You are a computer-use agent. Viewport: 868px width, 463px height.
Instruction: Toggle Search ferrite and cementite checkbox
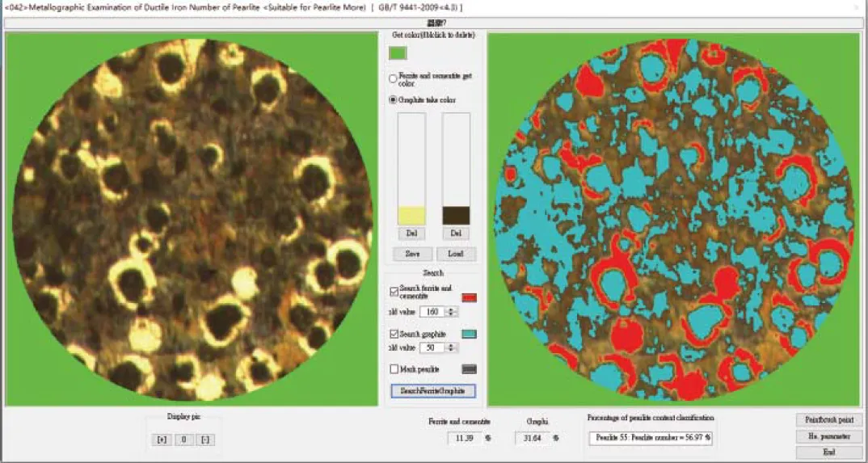(x=394, y=290)
